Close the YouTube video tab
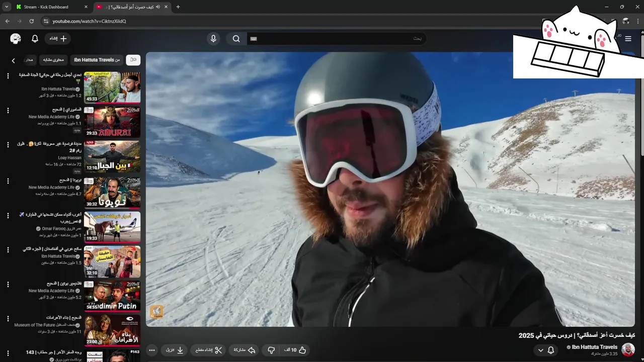 166,7
